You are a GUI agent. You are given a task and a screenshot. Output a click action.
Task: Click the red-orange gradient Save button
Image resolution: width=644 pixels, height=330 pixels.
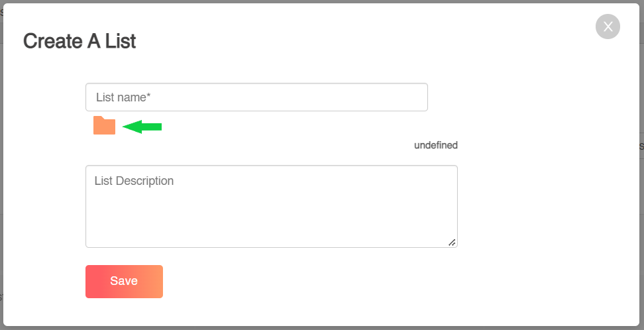tap(124, 282)
